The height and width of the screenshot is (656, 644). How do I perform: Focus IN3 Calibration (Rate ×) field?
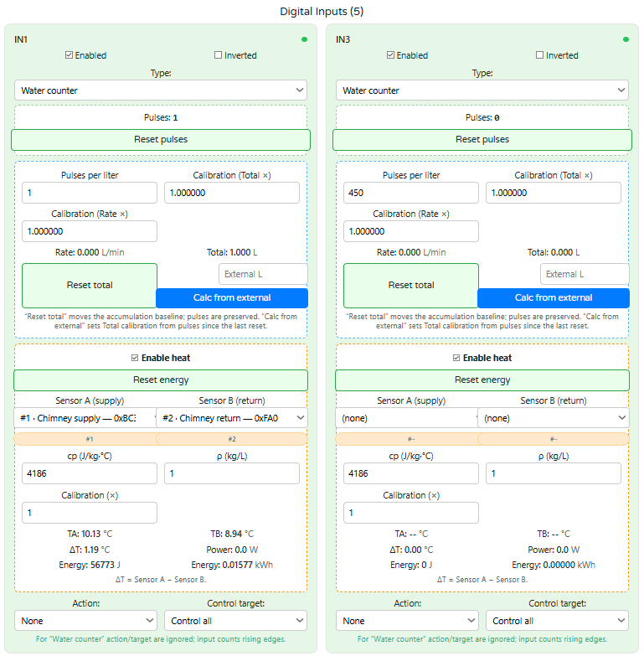411,231
